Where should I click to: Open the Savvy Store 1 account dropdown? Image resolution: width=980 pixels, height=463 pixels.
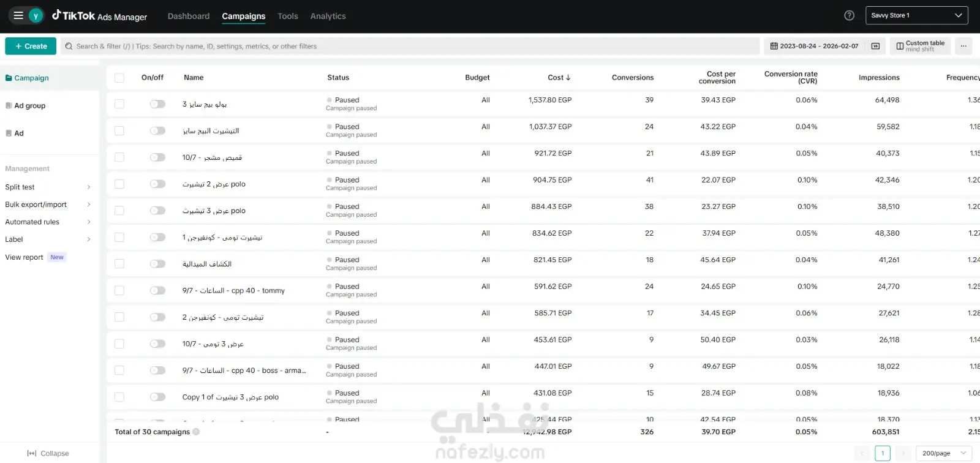916,15
